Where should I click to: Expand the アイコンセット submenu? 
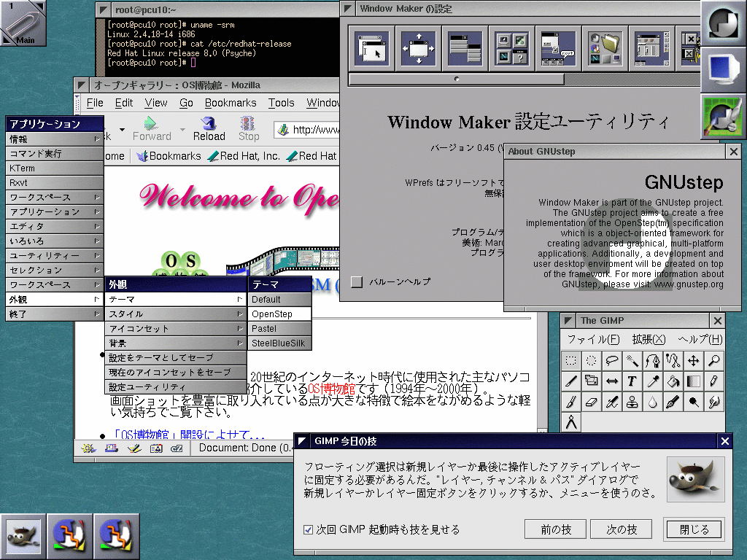(176, 329)
